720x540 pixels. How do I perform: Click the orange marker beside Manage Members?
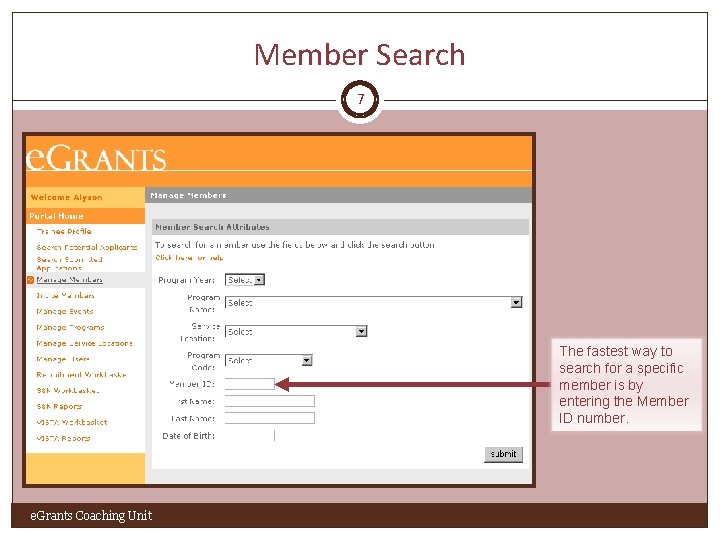pyautogui.click(x=31, y=280)
